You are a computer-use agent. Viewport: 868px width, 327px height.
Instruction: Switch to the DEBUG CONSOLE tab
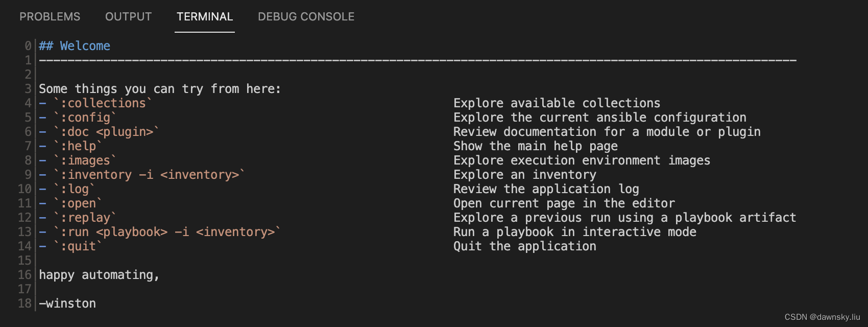(305, 16)
